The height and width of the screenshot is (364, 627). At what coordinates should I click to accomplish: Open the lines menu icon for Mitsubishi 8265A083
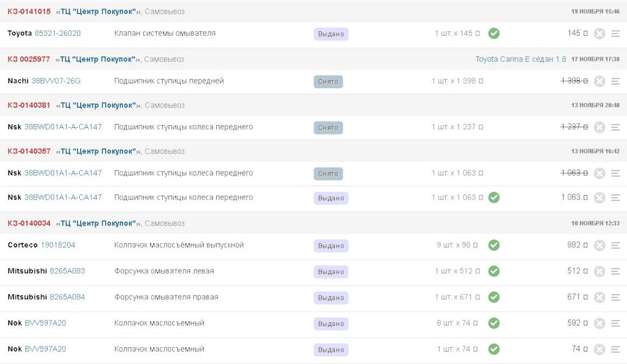tap(615, 271)
